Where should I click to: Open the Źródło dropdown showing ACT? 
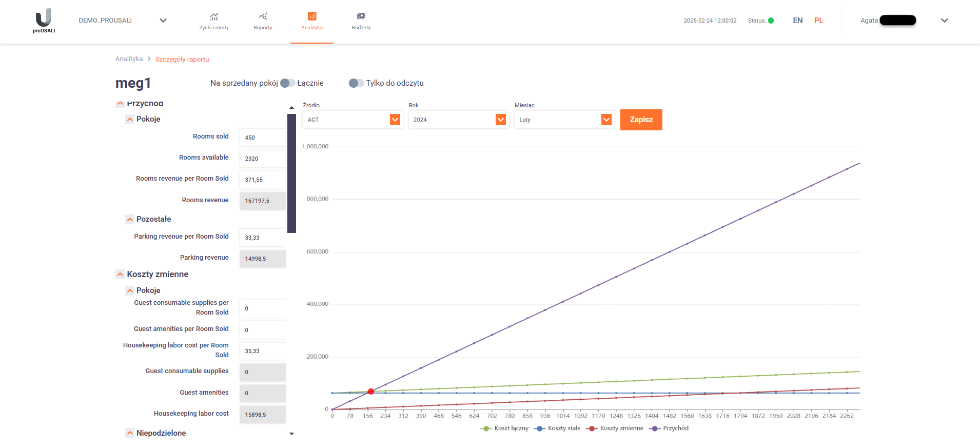[352, 120]
